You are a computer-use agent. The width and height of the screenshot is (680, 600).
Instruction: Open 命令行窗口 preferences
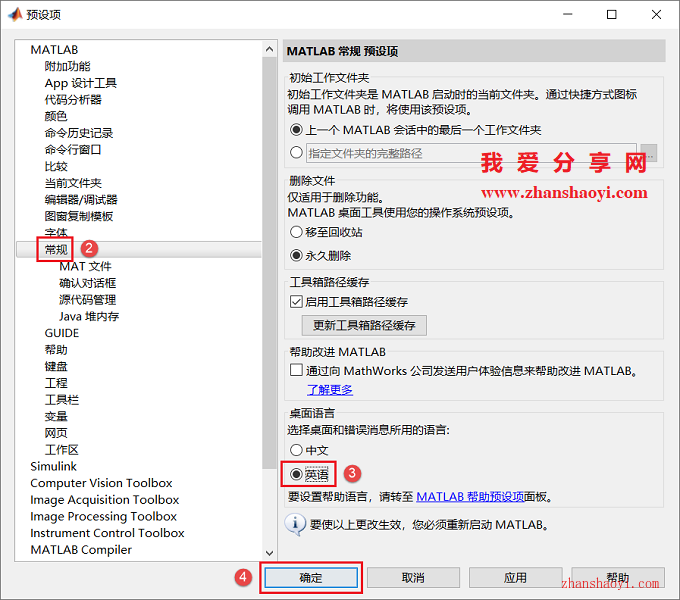coord(73,150)
